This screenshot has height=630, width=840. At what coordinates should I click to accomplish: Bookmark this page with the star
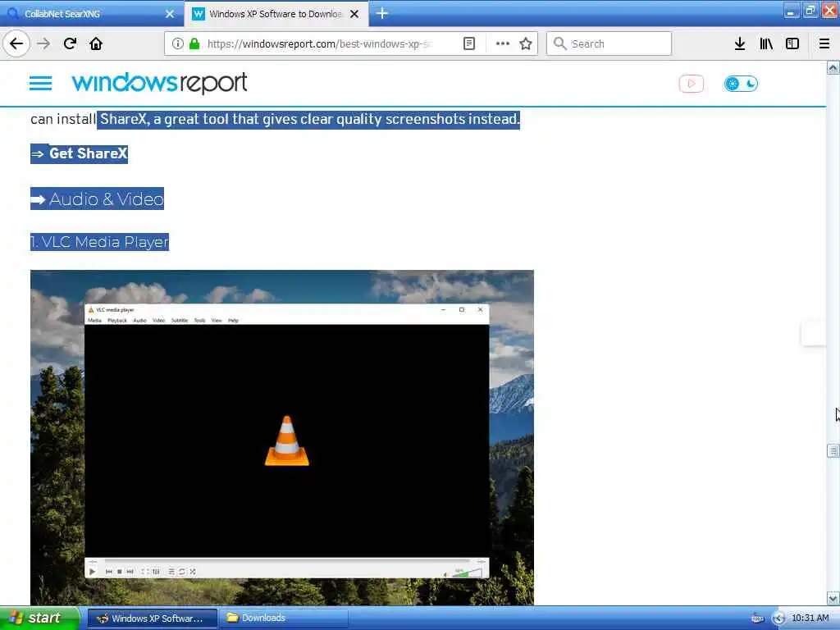526,43
